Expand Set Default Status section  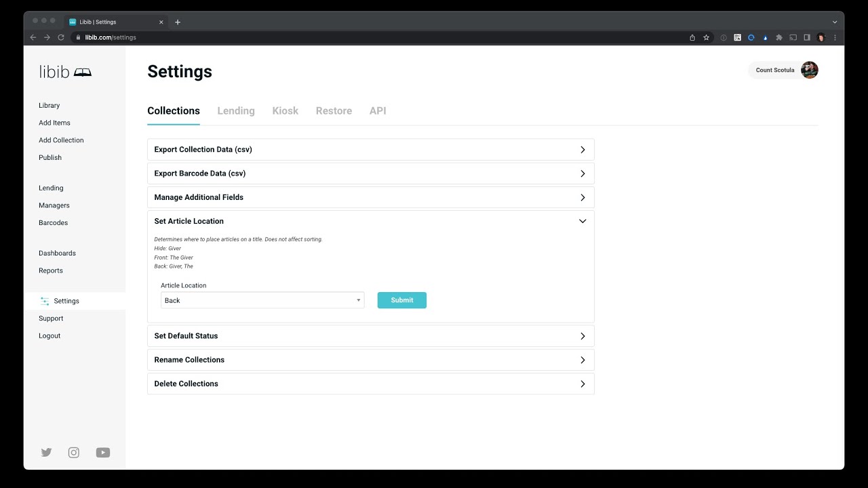(x=371, y=336)
